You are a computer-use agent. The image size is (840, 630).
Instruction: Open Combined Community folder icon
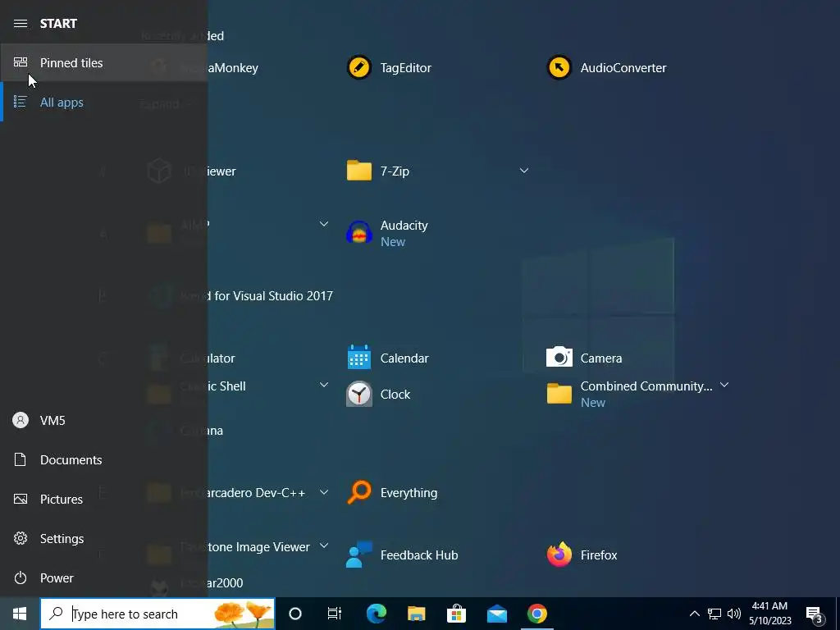coord(559,394)
